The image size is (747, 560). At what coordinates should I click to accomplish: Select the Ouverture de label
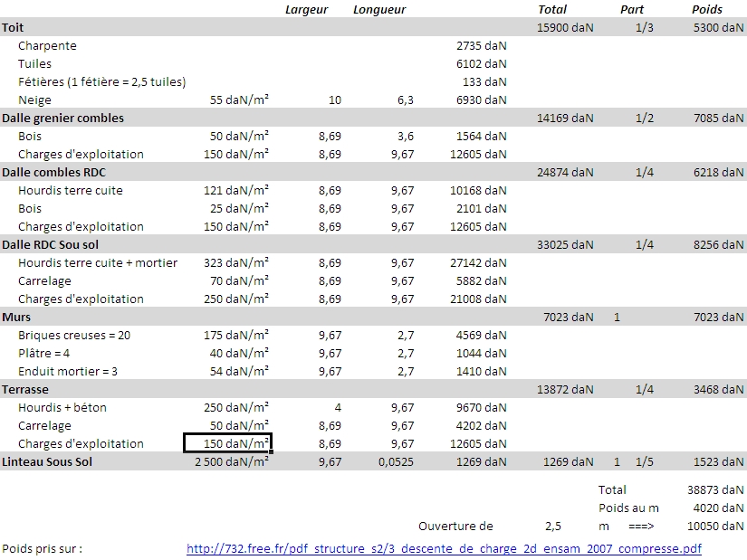pyautogui.click(x=455, y=527)
